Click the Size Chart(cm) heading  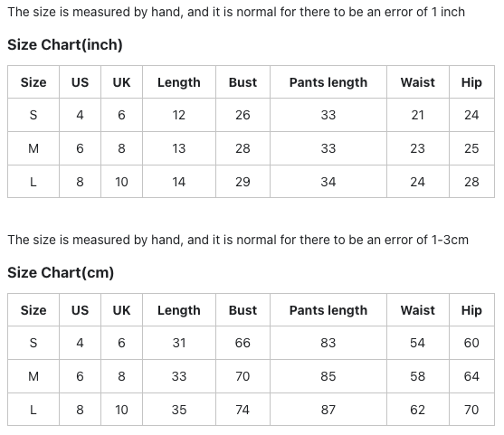click(61, 272)
